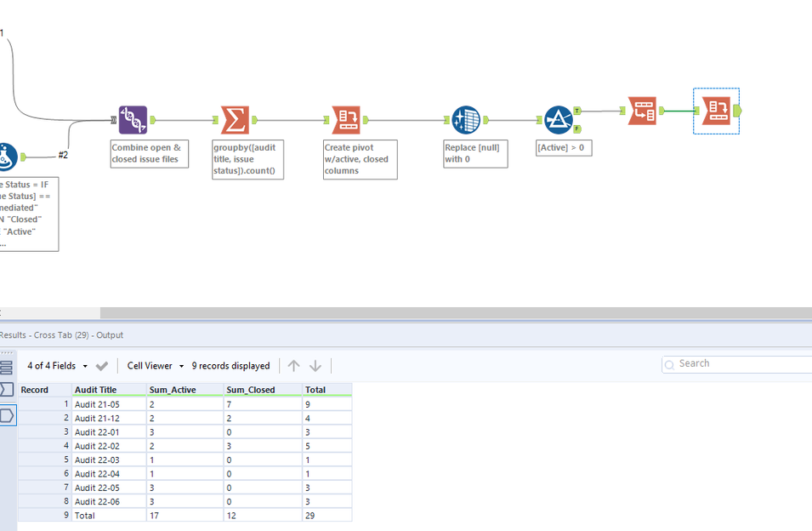Select the Total row label cell
This screenshot has width=812, height=531.
[110, 516]
